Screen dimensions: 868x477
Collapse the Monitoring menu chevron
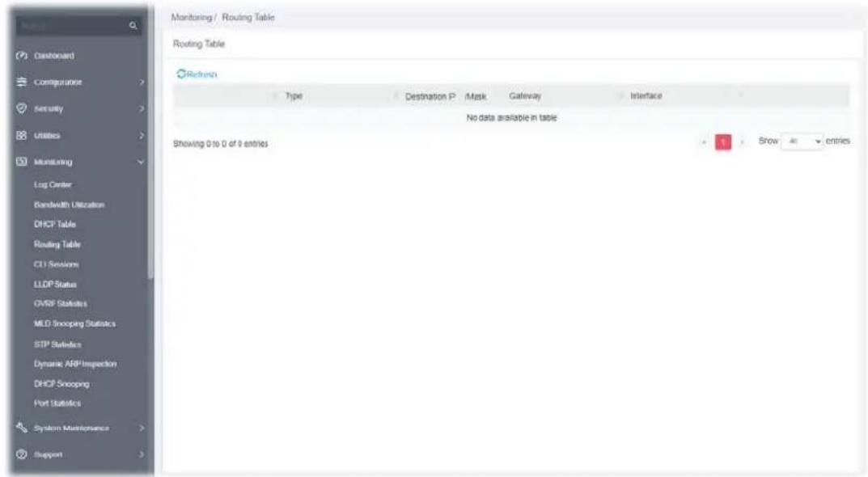[x=141, y=163]
